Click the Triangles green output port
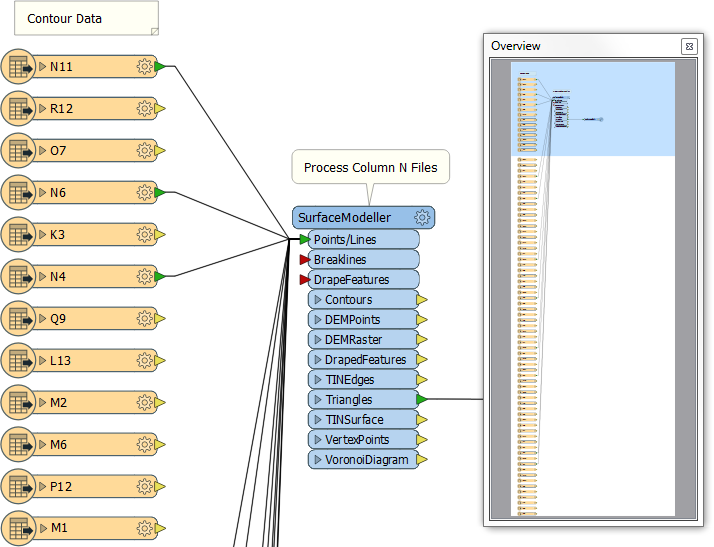 (x=422, y=399)
